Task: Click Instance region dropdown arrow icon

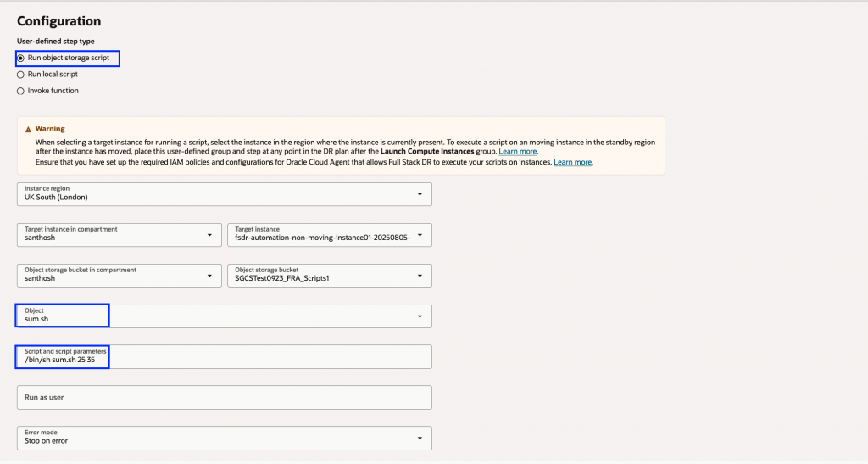Action: pyautogui.click(x=420, y=194)
